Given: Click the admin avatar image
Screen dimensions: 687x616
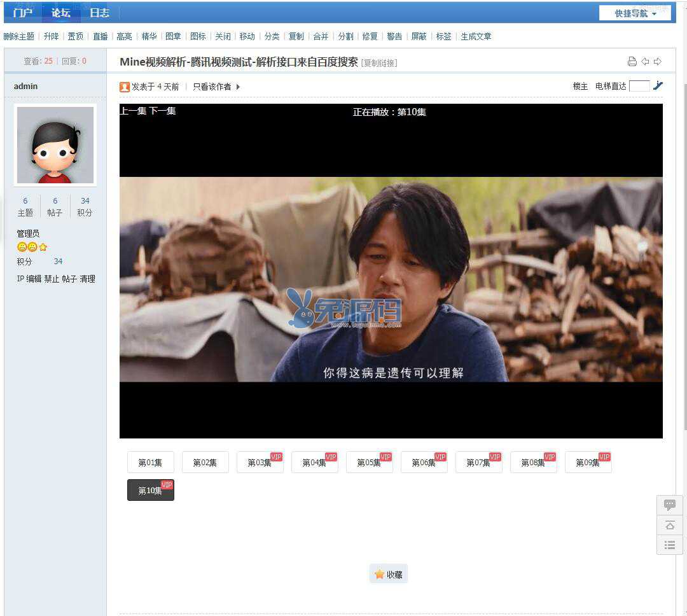Looking at the screenshot, I should coord(55,144).
